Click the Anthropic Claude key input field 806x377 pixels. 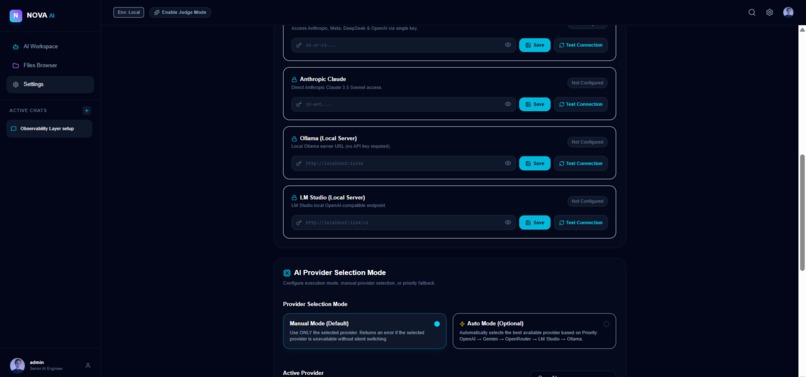(x=404, y=104)
